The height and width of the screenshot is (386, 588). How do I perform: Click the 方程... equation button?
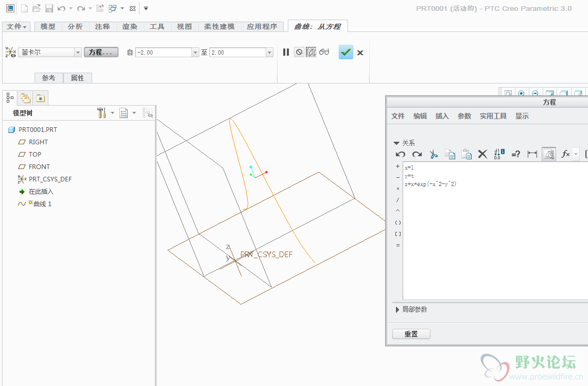tap(101, 52)
